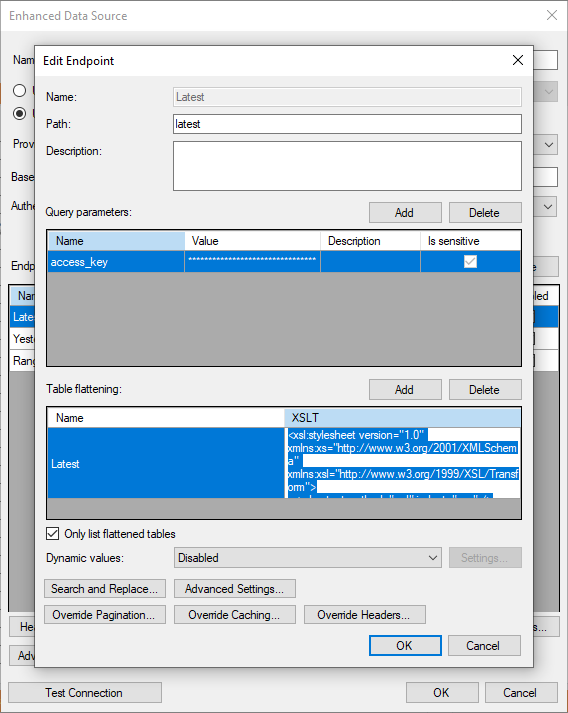Add a table flattening entry

(405, 390)
